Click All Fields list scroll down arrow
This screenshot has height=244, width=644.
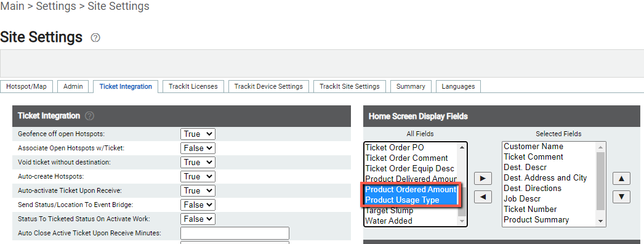pos(462,221)
